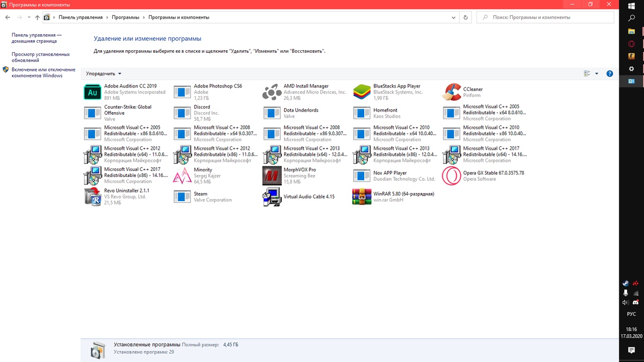
Task: Click the Revo Uninstaller 2.1.1 icon
Action: (93, 197)
